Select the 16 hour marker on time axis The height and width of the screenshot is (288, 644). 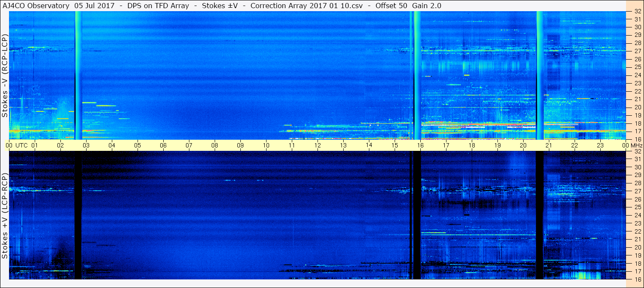(x=420, y=145)
